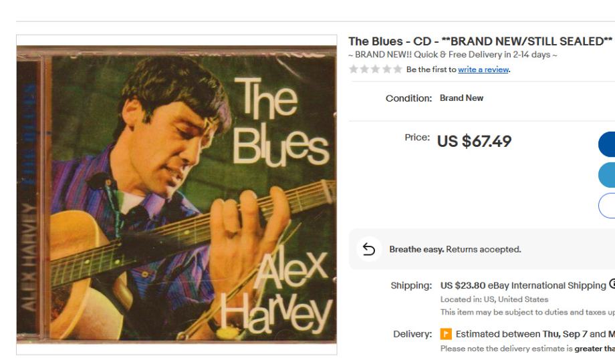Image resolution: width=615 pixels, height=364 pixels.
Task: Click the "US $23.80 eBay International Shipping" text
Action: tap(523, 285)
